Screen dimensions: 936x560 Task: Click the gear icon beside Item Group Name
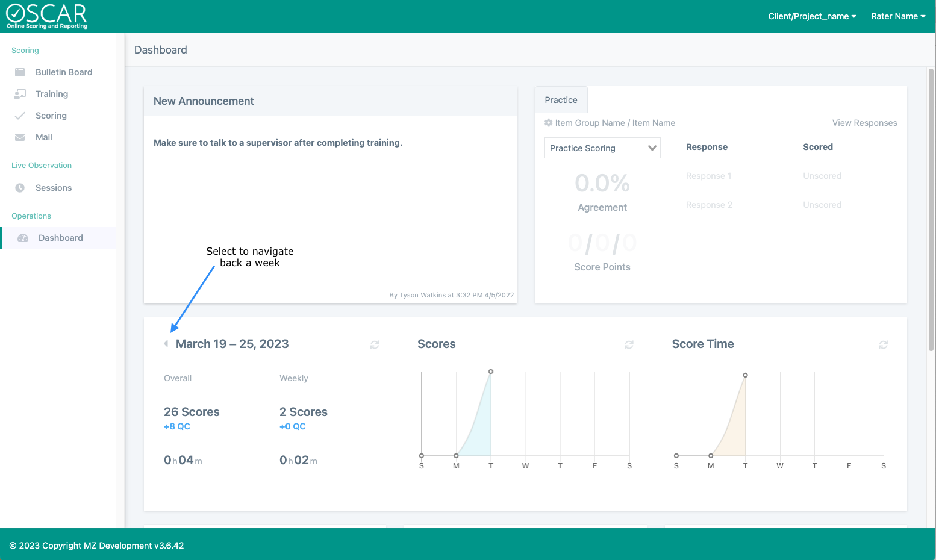[548, 123]
